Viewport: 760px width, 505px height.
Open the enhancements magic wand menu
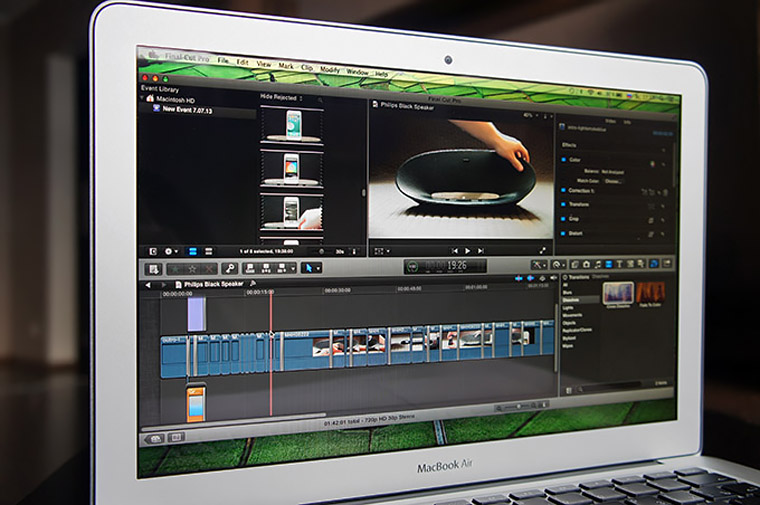538,265
